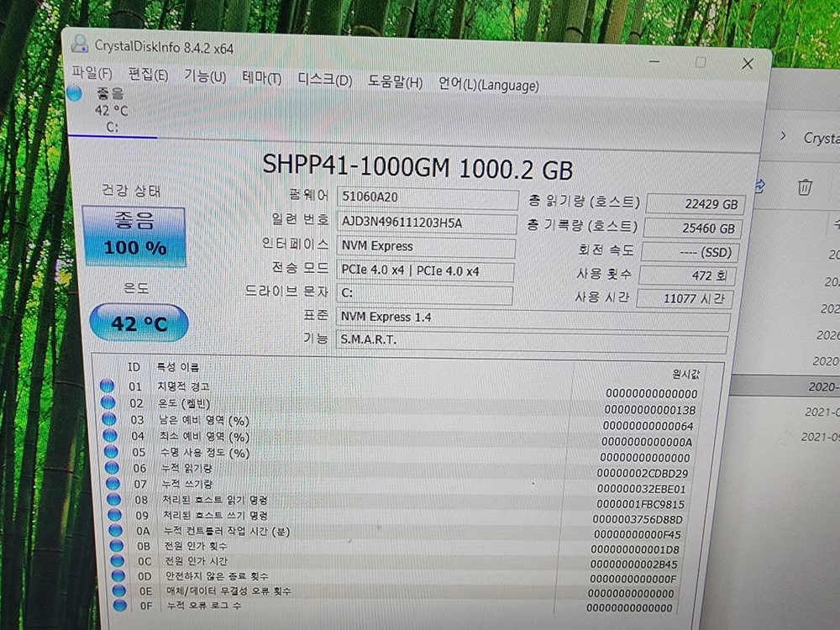Click the trash delete icon in Explorer window

(x=804, y=187)
